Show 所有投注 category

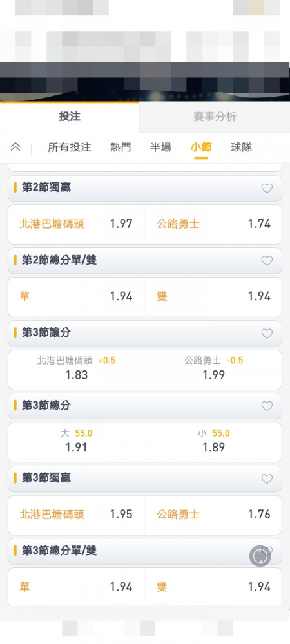[70, 147]
